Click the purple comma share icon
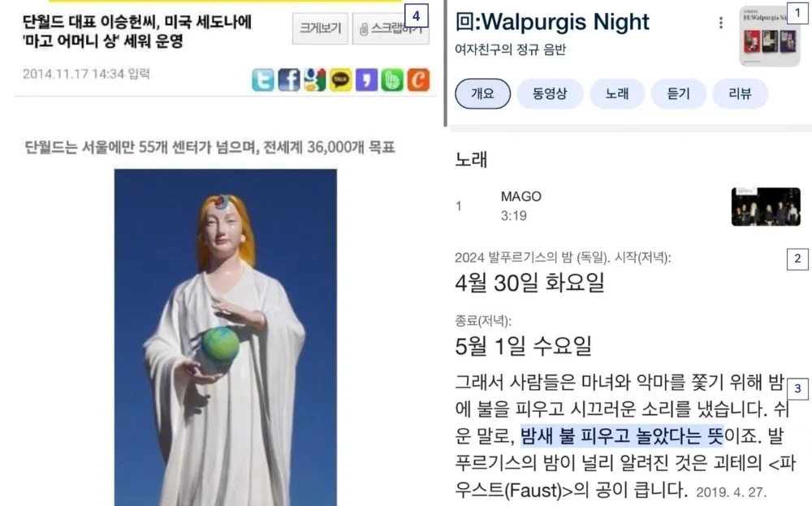The width and height of the screenshot is (812, 506). pos(367,80)
